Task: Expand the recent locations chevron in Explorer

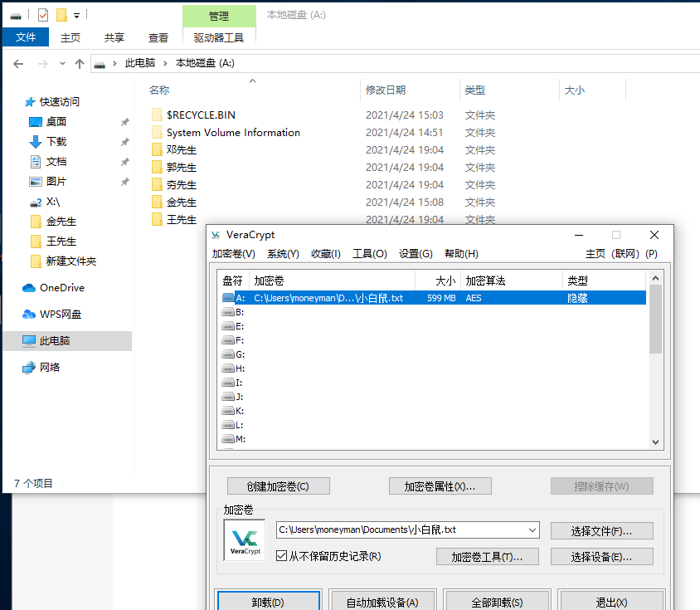Action: [x=62, y=64]
